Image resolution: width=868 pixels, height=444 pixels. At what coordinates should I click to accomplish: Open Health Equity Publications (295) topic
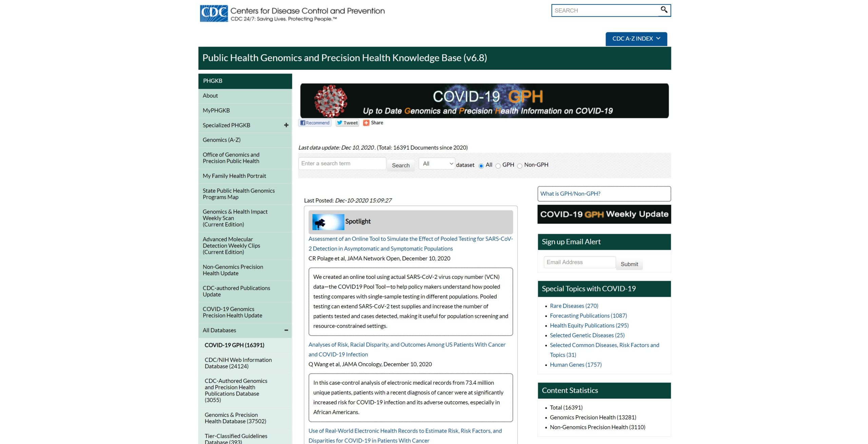pos(589,325)
